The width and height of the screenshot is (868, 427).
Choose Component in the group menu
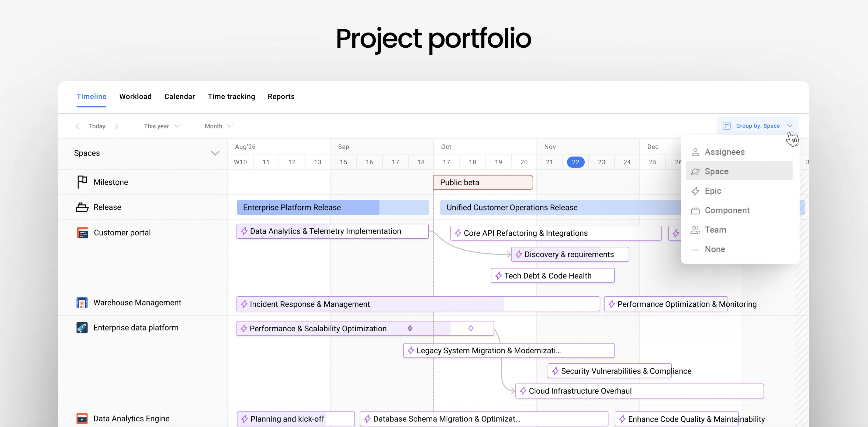tap(739, 210)
